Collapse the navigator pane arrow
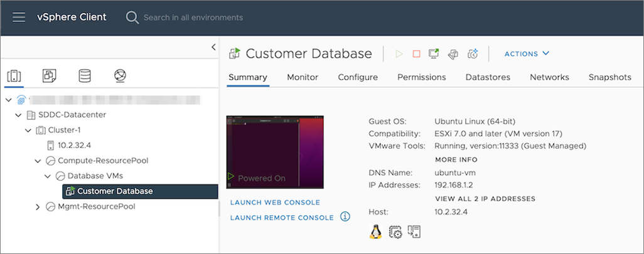The height and width of the screenshot is (254, 644). coord(213,47)
